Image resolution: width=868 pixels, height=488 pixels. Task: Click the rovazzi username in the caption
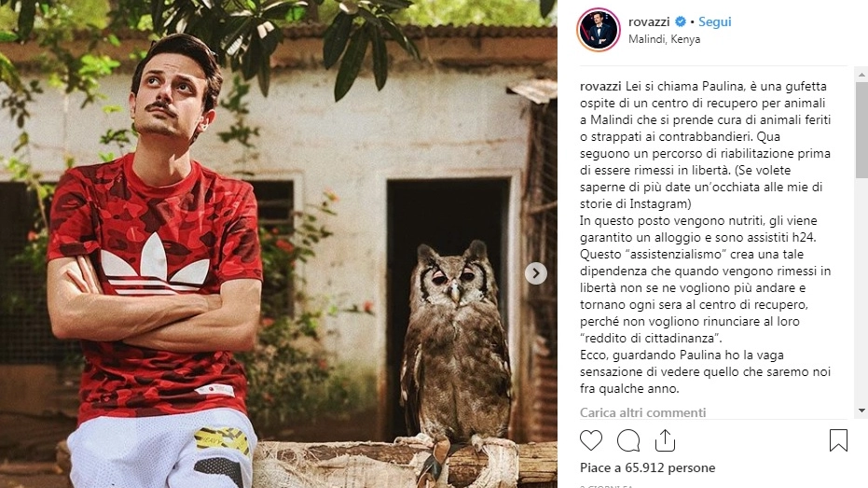(600, 87)
